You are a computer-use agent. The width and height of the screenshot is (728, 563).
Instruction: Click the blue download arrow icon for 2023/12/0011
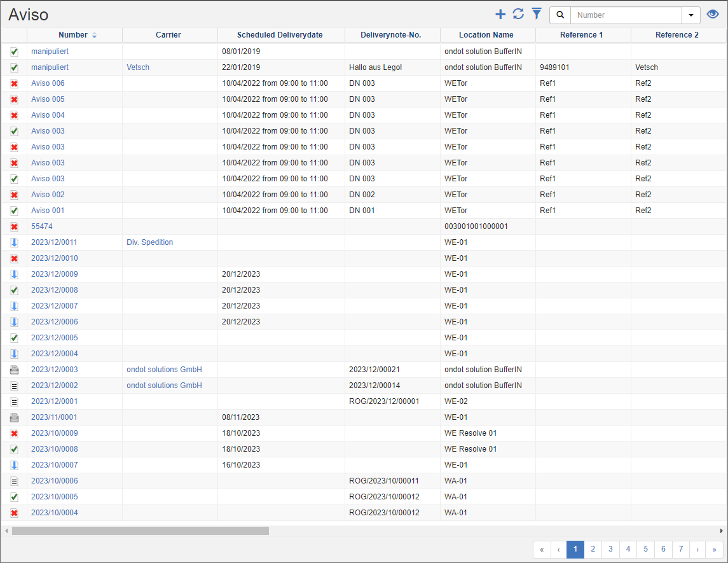pos(14,242)
